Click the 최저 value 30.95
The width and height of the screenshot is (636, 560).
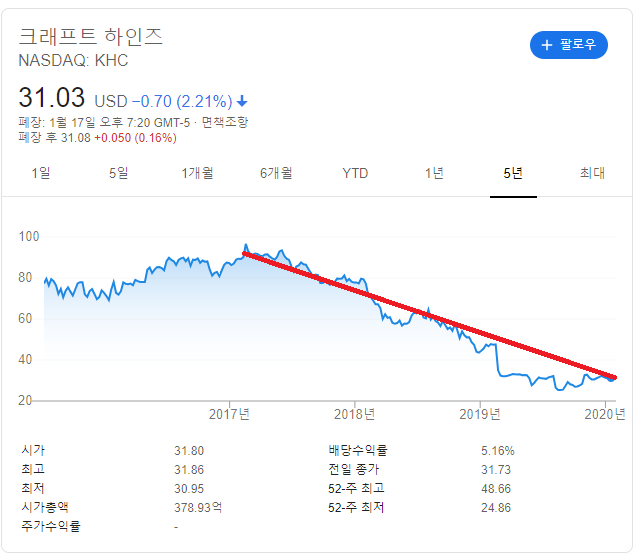(189, 489)
